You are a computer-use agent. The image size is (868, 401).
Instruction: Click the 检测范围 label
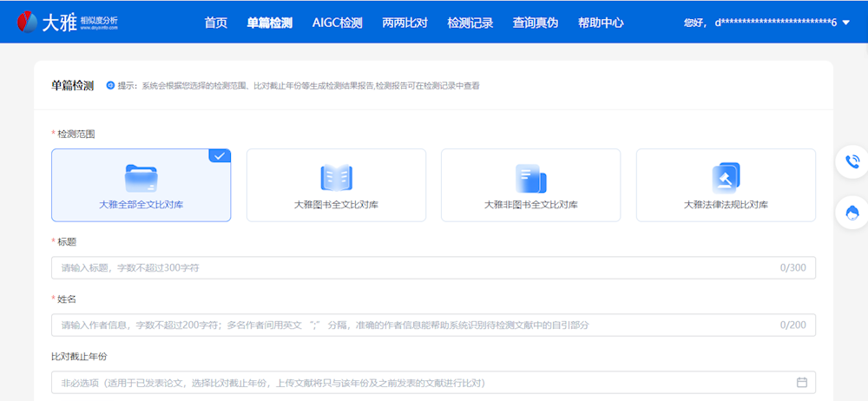click(77, 134)
